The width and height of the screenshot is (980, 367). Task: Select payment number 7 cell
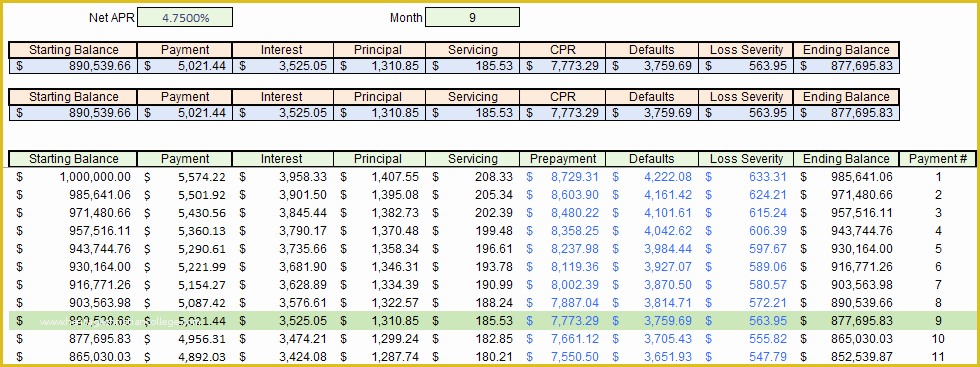(938, 285)
